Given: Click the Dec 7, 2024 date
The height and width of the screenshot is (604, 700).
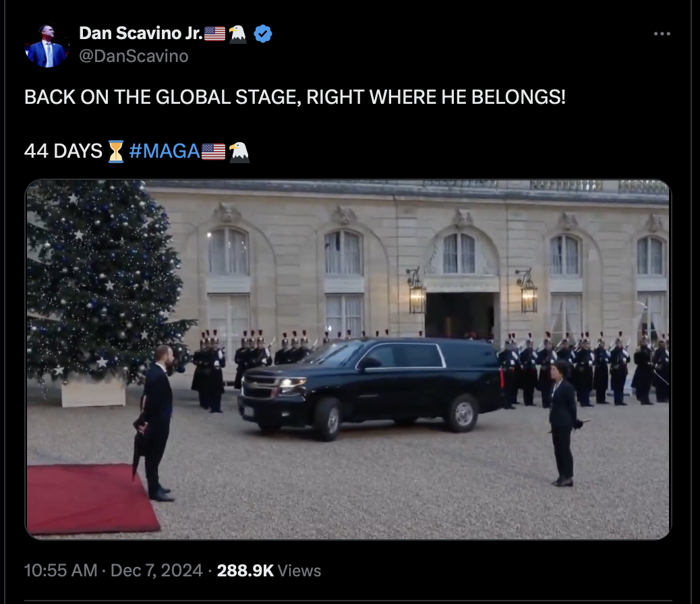Looking at the screenshot, I should [x=156, y=570].
